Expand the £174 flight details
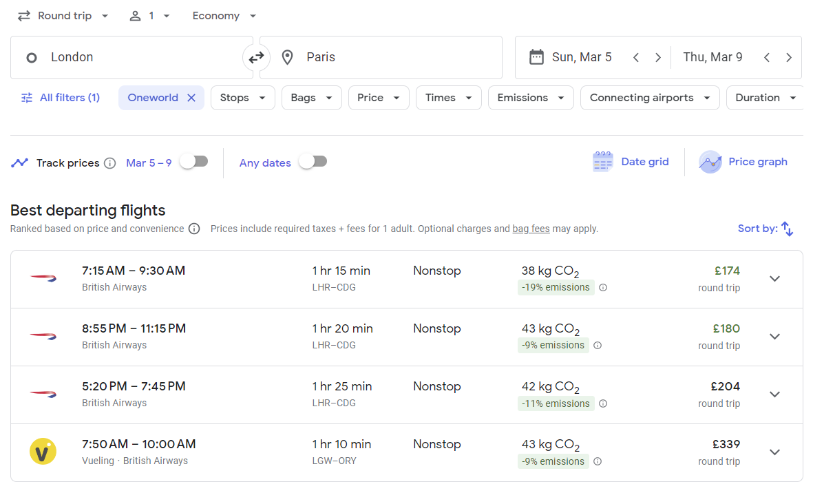 (x=774, y=279)
